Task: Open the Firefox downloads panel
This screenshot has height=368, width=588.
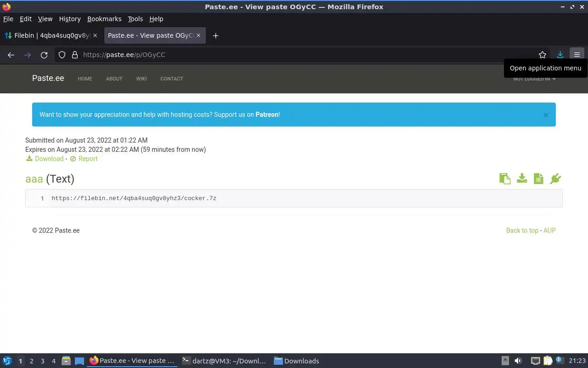Action: click(560, 55)
